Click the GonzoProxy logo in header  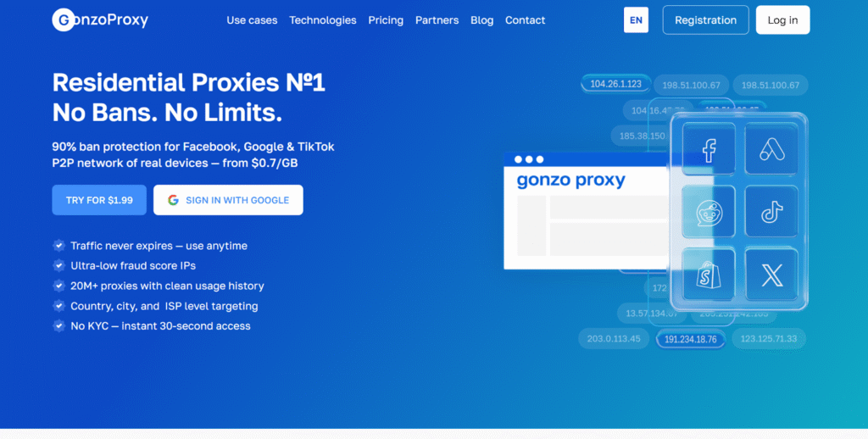coord(100,20)
